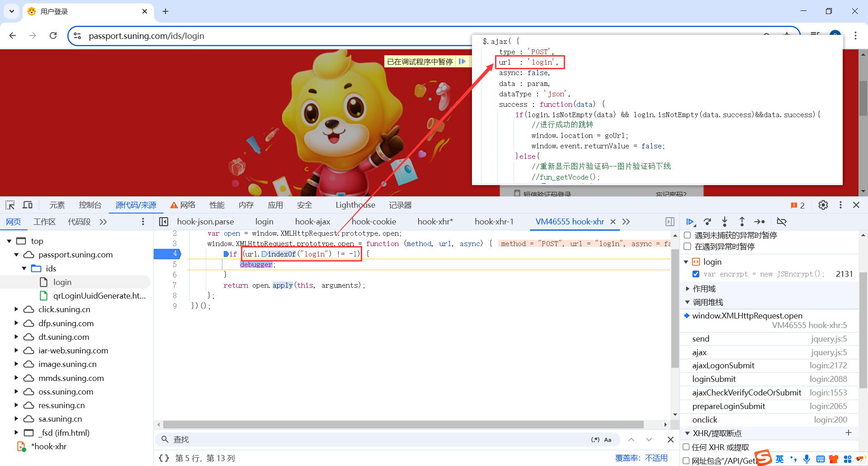Expand click.suning.cn domain
Screen dimensions: 868x466
pos(17,309)
